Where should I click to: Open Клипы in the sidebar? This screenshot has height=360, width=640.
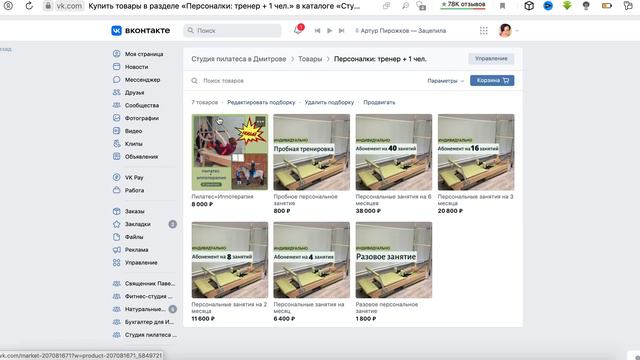[x=128, y=144]
